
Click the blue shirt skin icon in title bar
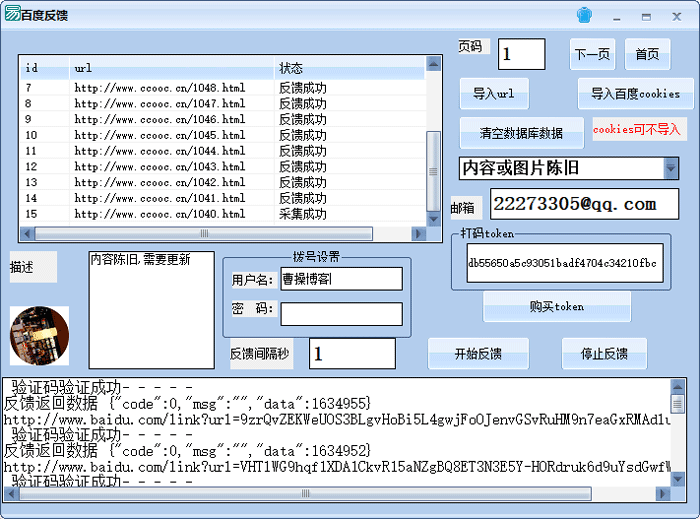coord(584,16)
